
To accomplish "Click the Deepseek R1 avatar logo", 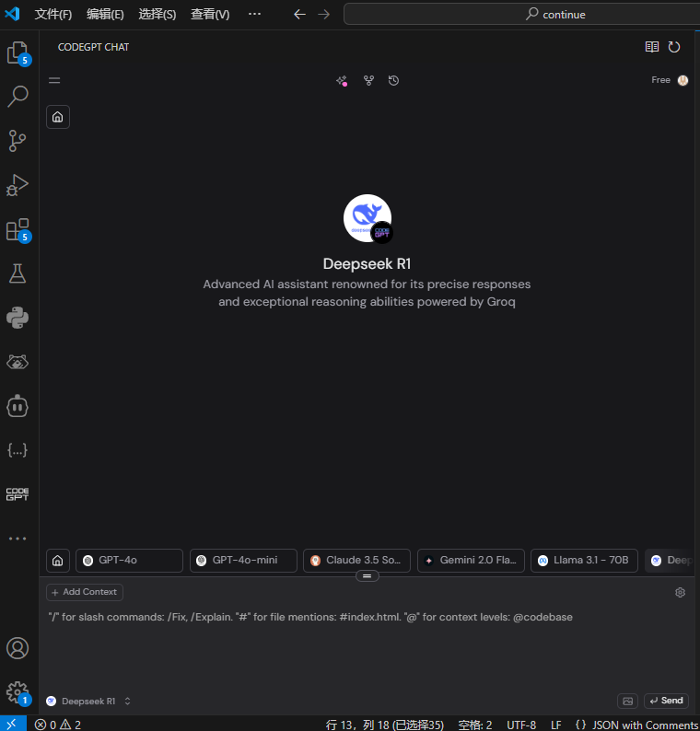I will pyautogui.click(x=367, y=218).
